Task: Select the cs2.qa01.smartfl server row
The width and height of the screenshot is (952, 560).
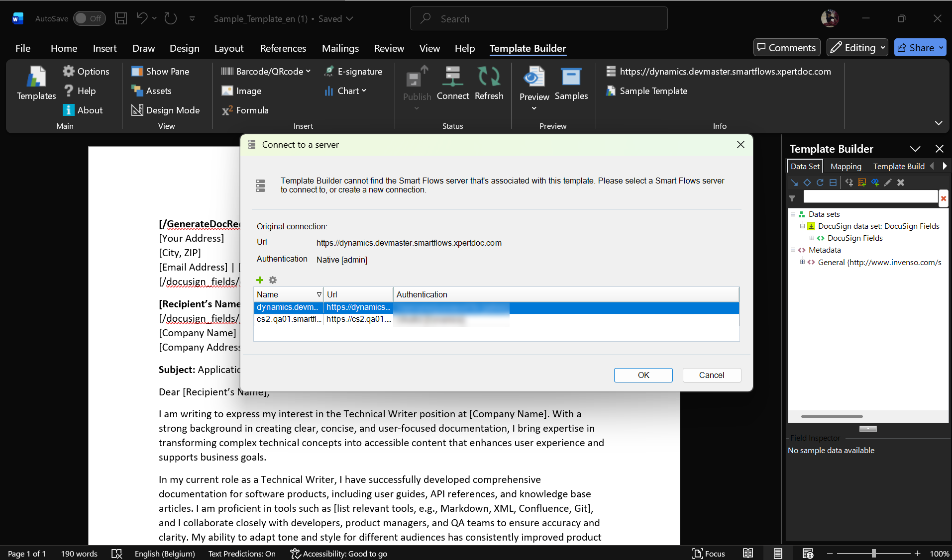Action: [x=496, y=319]
